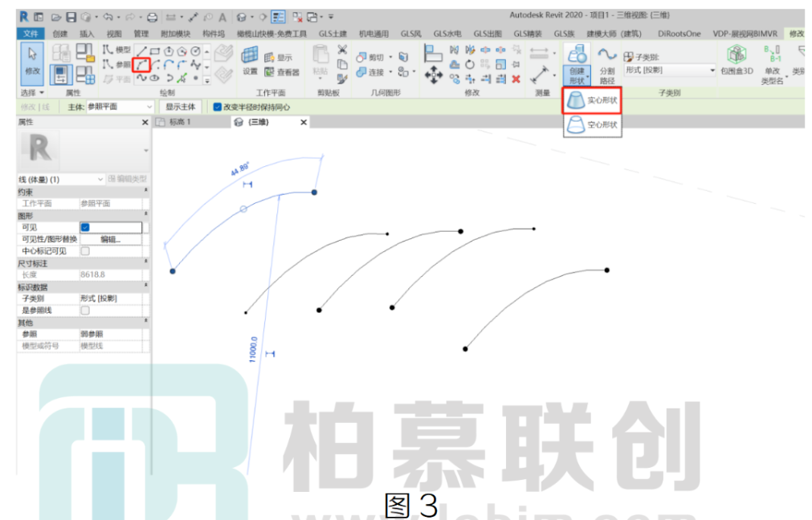Viewport: 812px width, 520px height.
Task: Click the 分割路径 divide path tool
Action: [x=607, y=65]
